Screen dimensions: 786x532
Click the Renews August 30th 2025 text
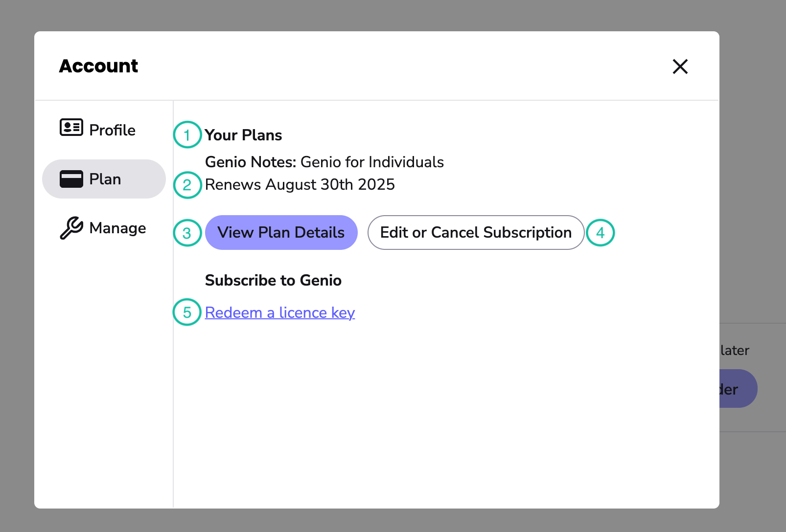click(x=300, y=185)
